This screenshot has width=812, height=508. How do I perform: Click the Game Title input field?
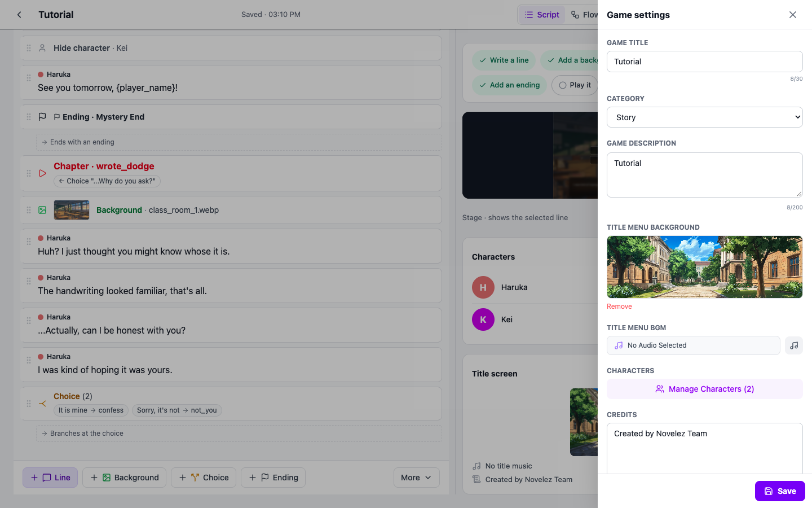(x=705, y=62)
